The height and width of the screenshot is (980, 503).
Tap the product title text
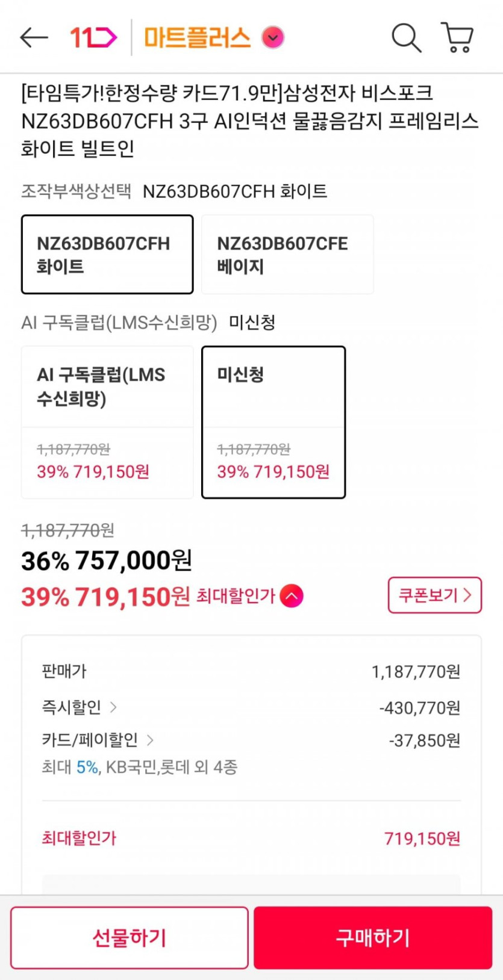coord(249,120)
